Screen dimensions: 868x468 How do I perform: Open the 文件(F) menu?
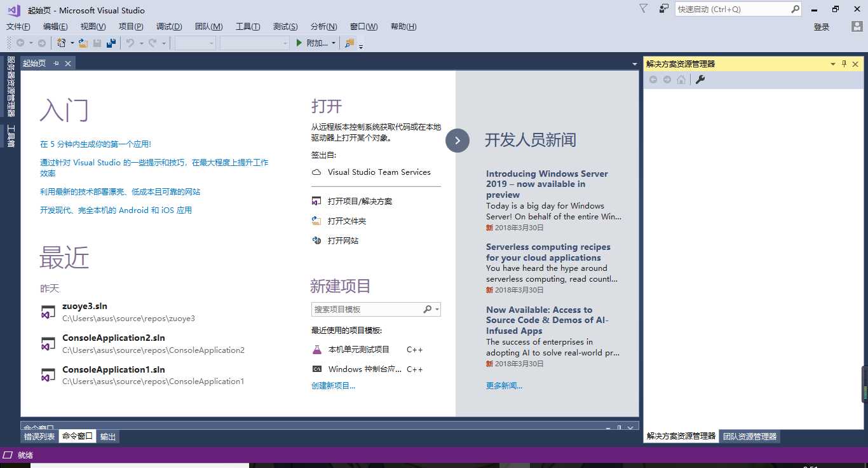click(x=18, y=26)
